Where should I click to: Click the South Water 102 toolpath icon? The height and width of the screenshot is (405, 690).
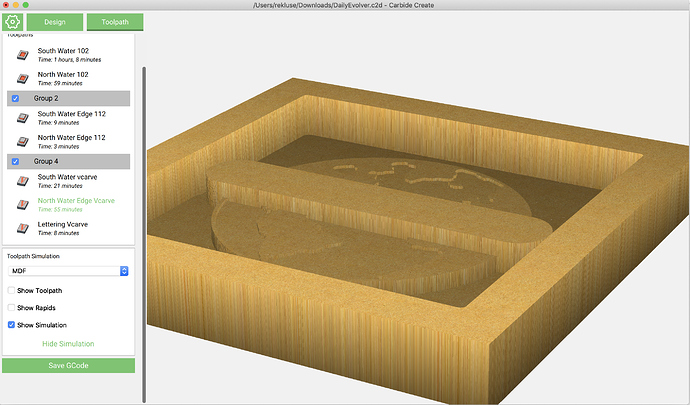tap(22, 55)
